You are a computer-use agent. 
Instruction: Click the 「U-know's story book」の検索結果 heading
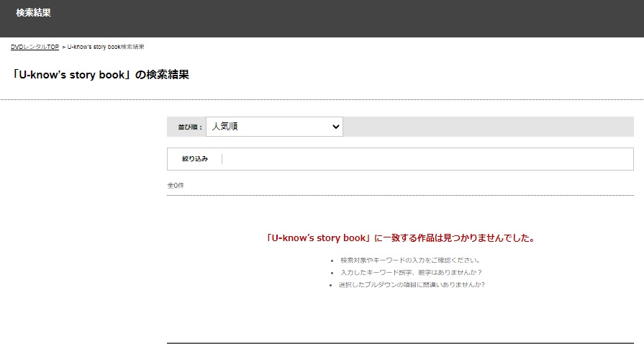(x=101, y=75)
